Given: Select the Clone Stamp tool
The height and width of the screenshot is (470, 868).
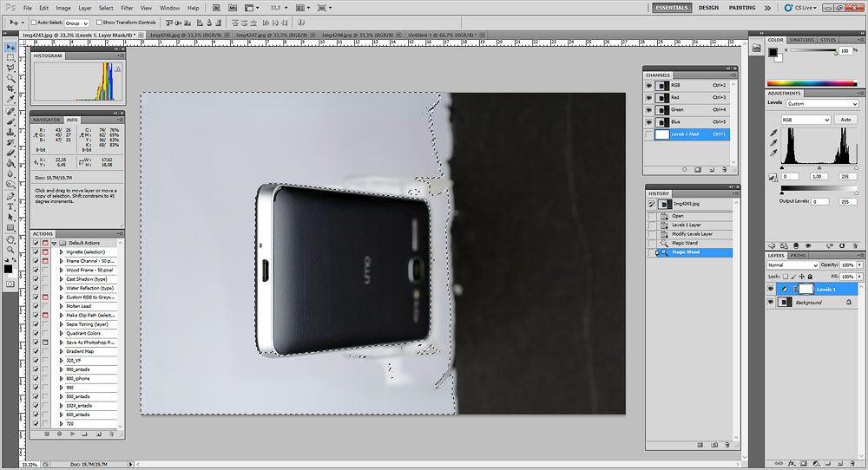Looking at the screenshot, I should pyautogui.click(x=10, y=132).
